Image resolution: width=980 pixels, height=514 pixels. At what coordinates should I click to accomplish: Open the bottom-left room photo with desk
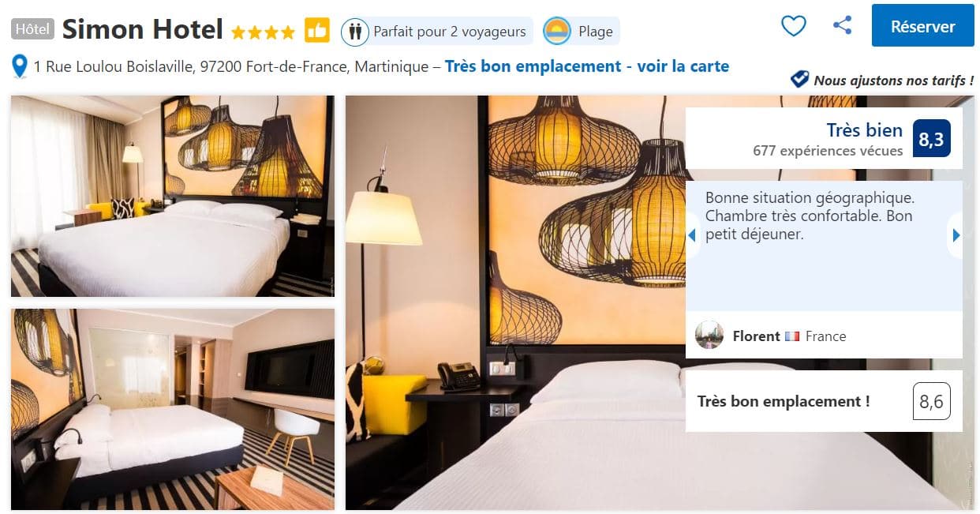173,409
